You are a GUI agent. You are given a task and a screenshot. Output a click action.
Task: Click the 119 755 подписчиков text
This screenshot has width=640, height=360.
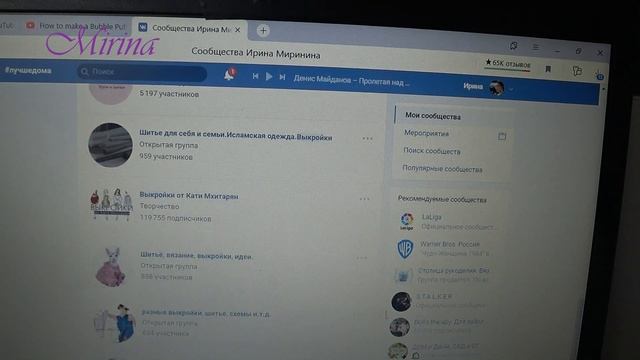(176, 218)
